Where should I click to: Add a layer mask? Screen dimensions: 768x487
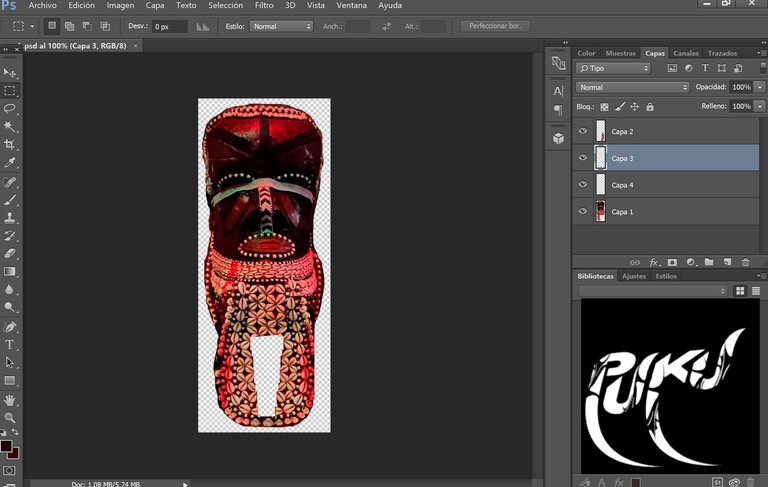point(672,263)
